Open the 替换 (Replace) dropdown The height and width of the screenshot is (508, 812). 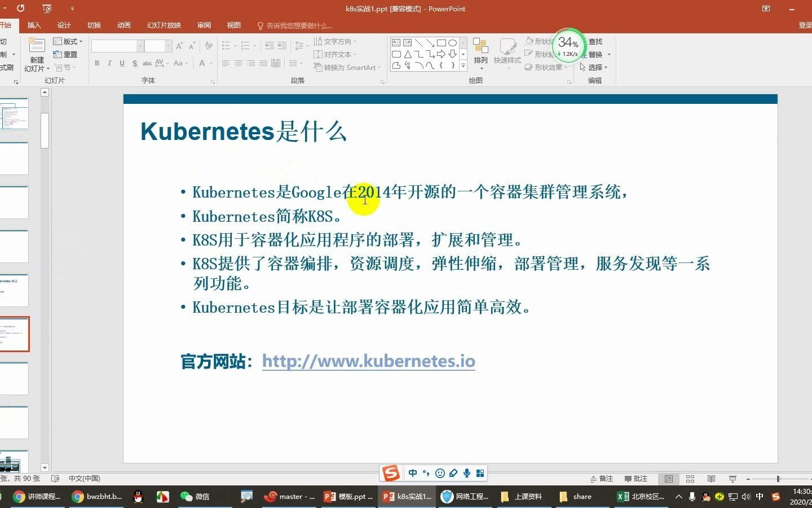(x=596, y=54)
